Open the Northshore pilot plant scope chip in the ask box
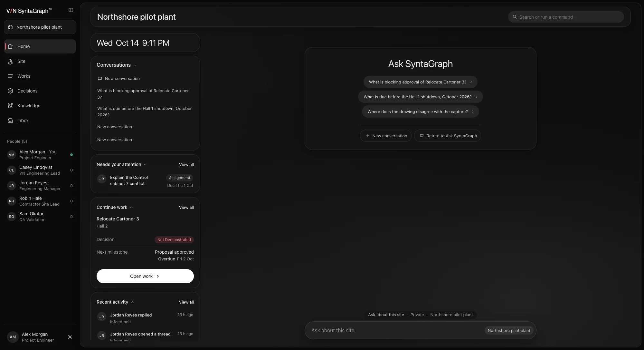644x350 pixels. pos(509,330)
